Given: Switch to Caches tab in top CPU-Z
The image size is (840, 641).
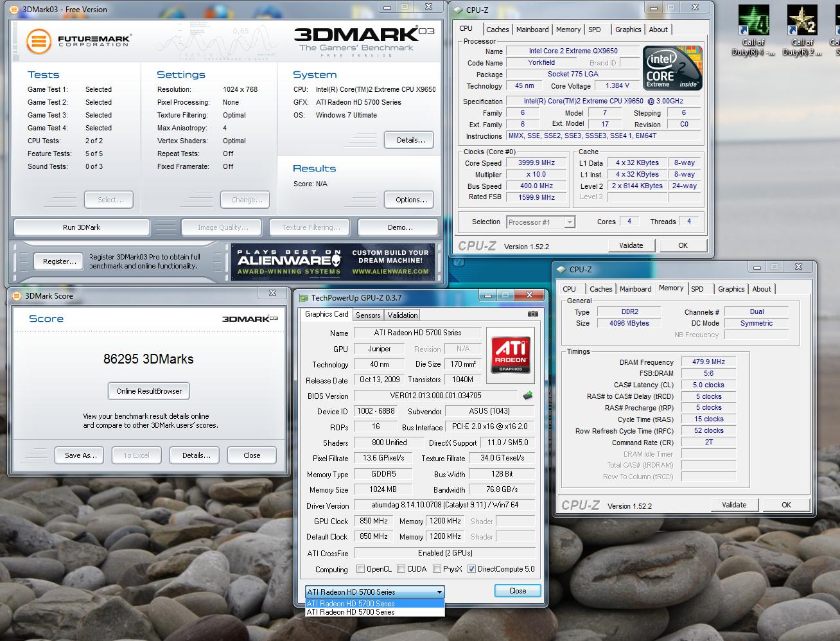Looking at the screenshot, I should (497, 30).
